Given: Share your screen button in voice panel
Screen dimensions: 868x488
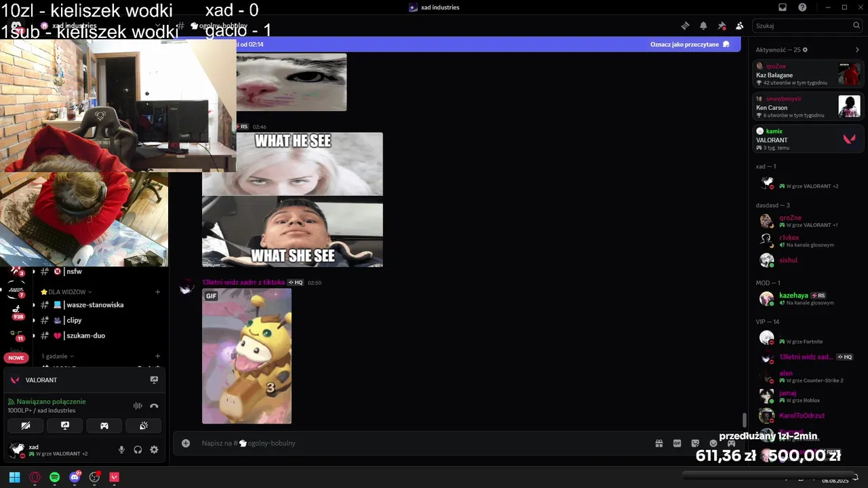Looking at the screenshot, I should pos(65,426).
